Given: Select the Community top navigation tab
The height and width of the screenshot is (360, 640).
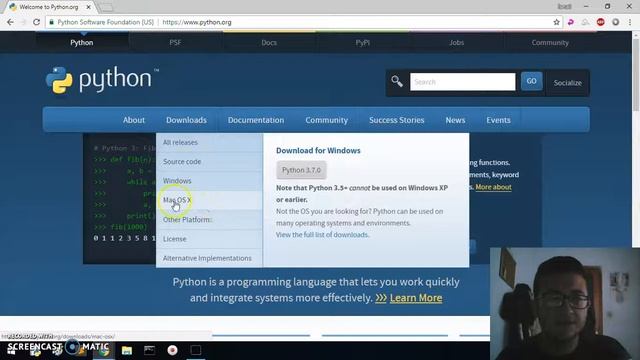Looking at the screenshot, I should 550,42.
